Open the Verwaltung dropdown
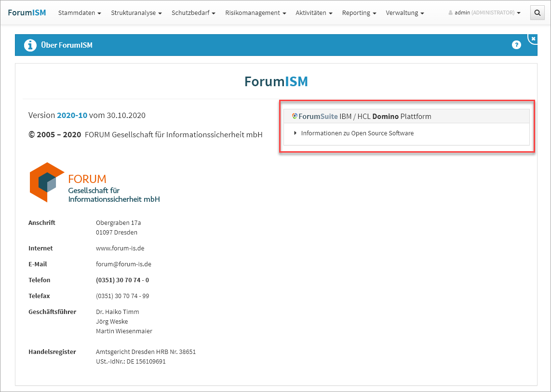This screenshot has height=392, width=551. 405,13
